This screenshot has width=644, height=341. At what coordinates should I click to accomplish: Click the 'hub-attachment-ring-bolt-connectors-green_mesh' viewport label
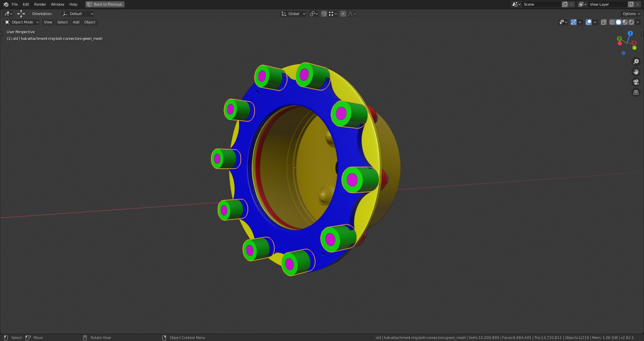pyautogui.click(x=62, y=39)
